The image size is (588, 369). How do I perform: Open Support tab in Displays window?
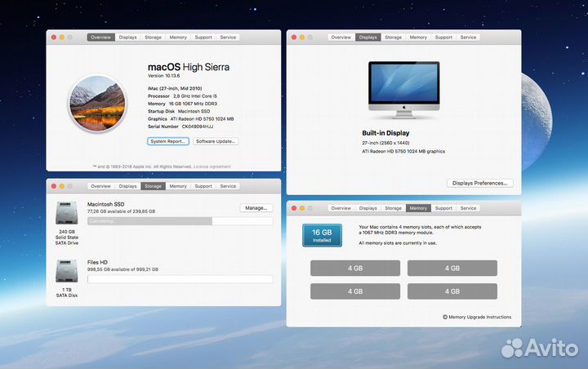443,37
